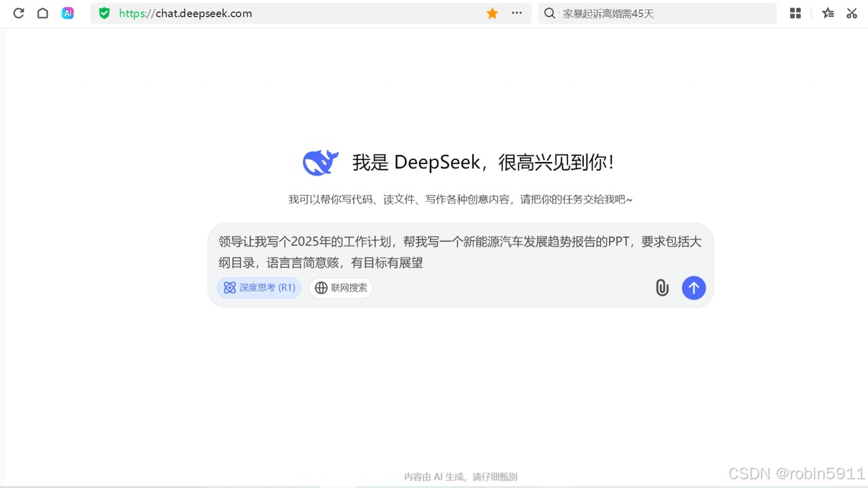Click the search magnifier icon
Viewport: 868px width, 488px height.
[x=550, y=13]
